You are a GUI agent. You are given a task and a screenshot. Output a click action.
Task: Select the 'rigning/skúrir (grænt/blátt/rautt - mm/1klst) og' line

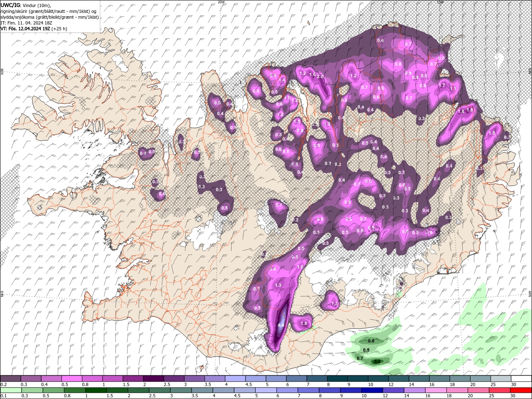tap(49, 11)
